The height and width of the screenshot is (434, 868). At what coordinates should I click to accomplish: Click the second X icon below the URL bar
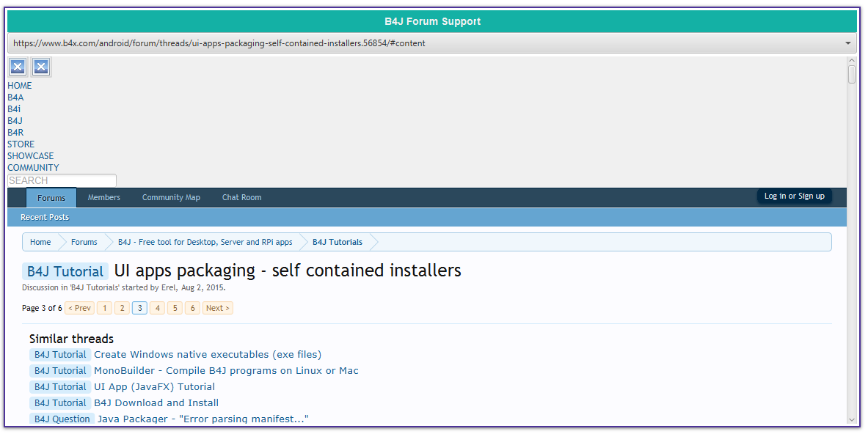41,67
